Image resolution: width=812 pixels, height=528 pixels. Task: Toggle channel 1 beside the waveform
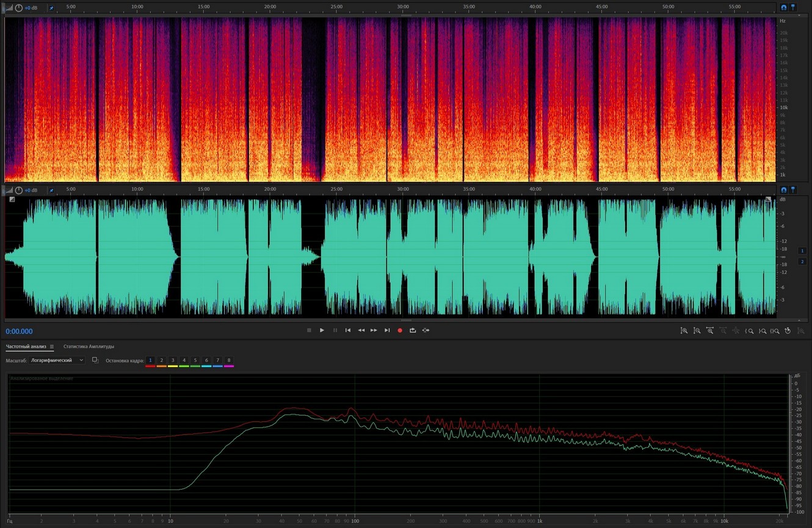802,251
